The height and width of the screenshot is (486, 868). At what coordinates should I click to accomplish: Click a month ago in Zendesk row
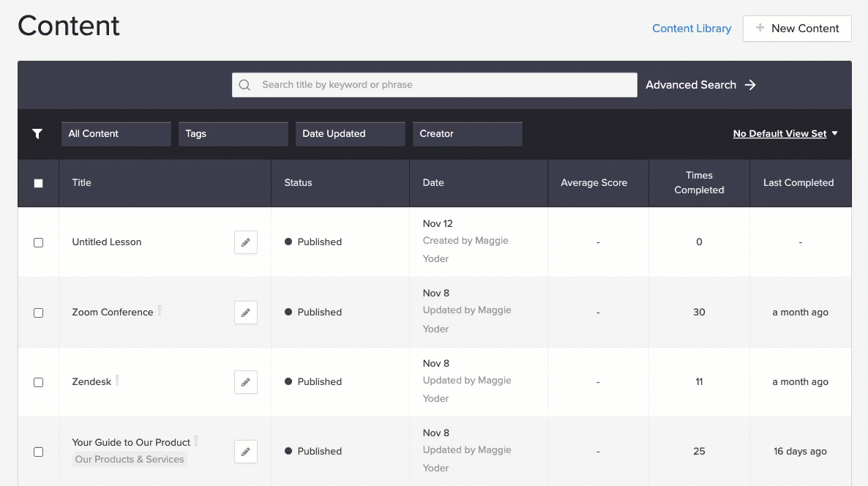pyautogui.click(x=801, y=382)
